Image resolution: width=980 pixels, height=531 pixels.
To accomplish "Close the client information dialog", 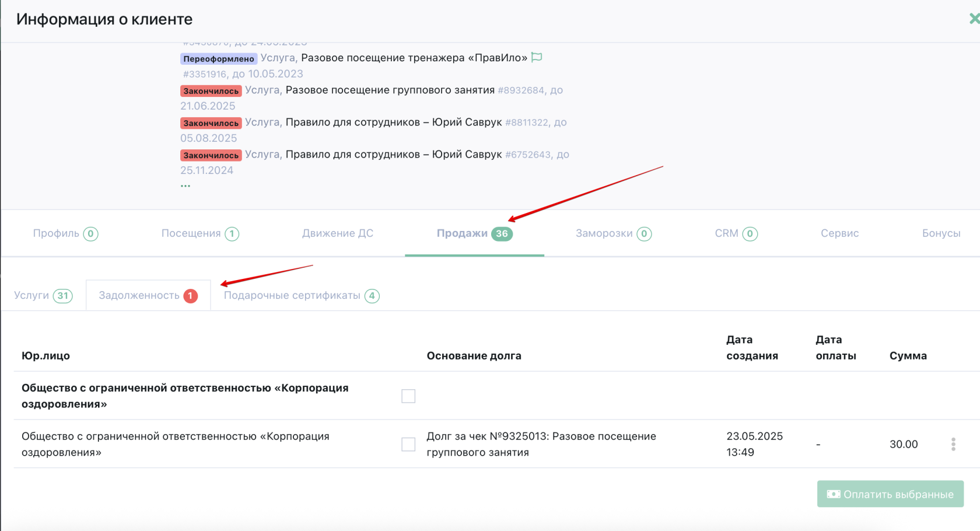I will pos(973,19).
